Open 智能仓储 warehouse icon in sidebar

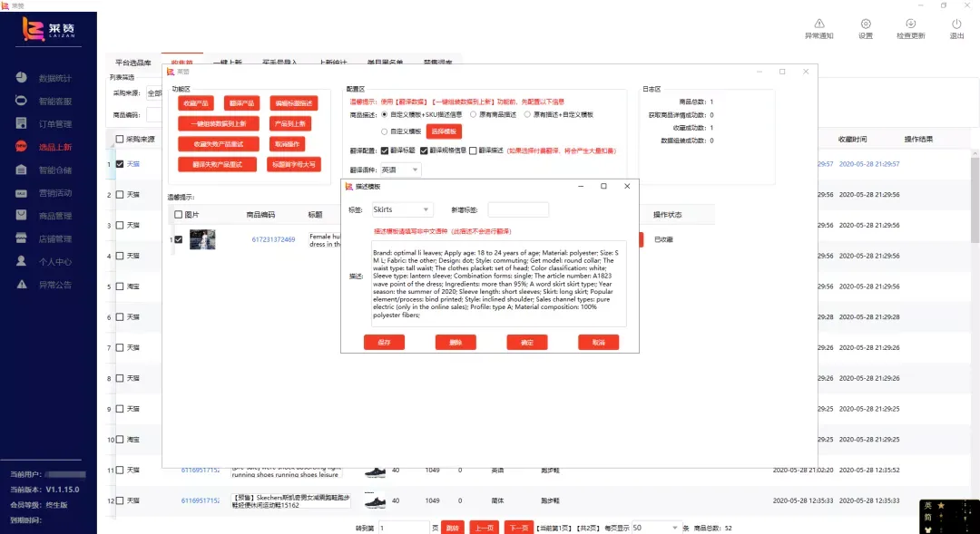21,170
